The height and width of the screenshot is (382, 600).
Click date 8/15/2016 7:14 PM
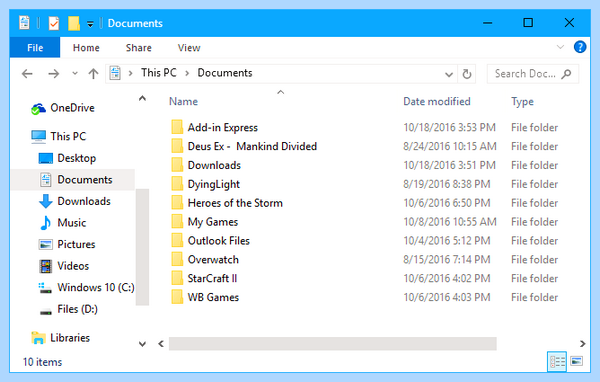447,260
